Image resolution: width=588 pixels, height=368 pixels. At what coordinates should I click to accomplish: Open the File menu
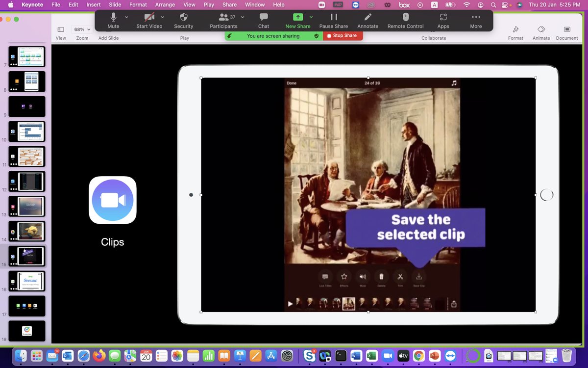(x=56, y=4)
